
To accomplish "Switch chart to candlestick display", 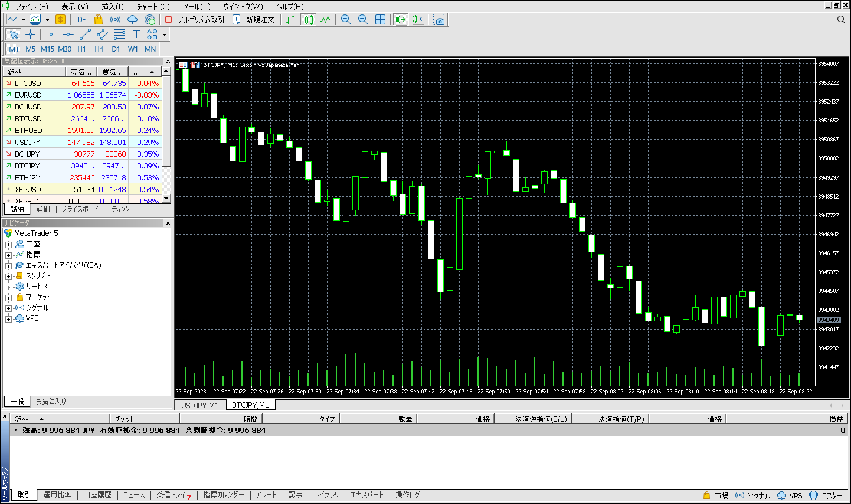I will click(x=308, y=20).
